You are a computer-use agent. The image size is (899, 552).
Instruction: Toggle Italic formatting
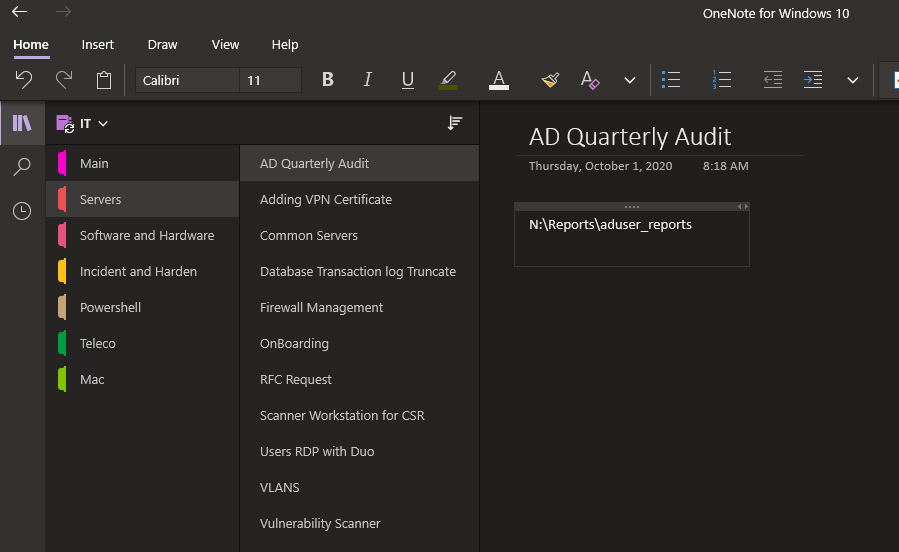pyautogui.click(x=367, y=80)
